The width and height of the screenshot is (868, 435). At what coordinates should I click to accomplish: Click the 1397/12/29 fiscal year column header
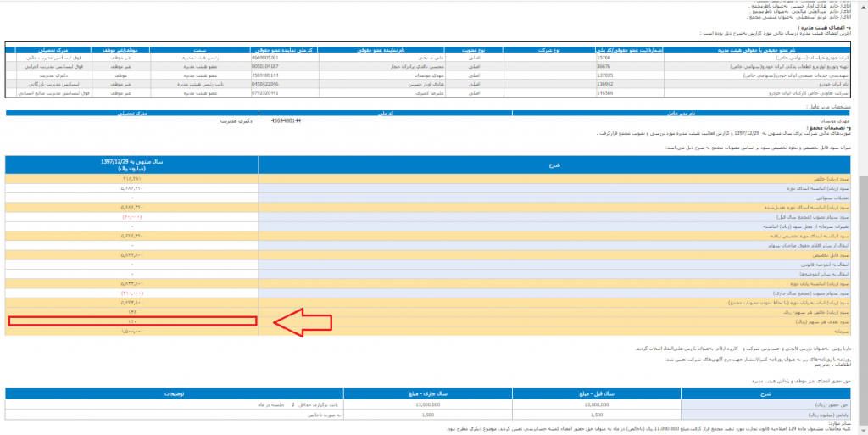[x=131, y=163]
